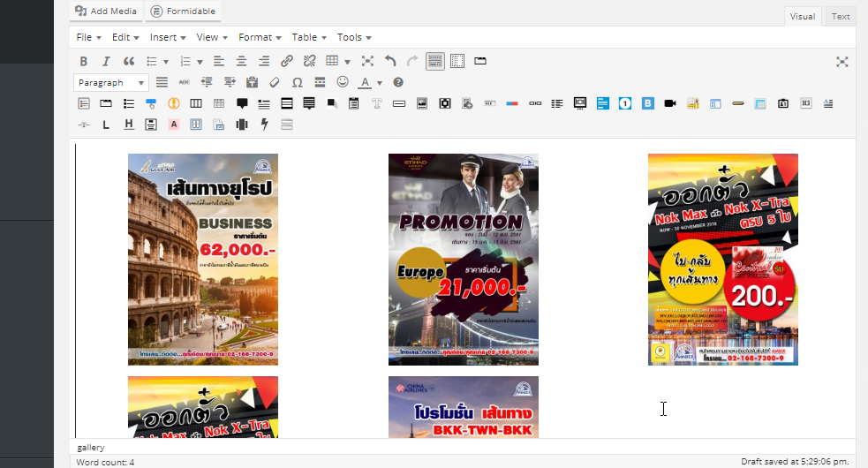The width and height of the screenshot is (868, 468).
Task: Switch to the Text editor tab
Action: coord(841,17)
